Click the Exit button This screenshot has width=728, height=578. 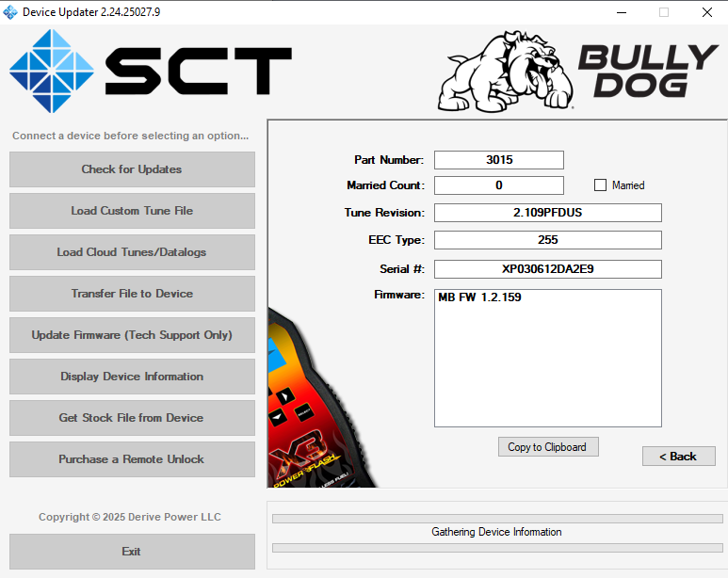pos(132,552)
